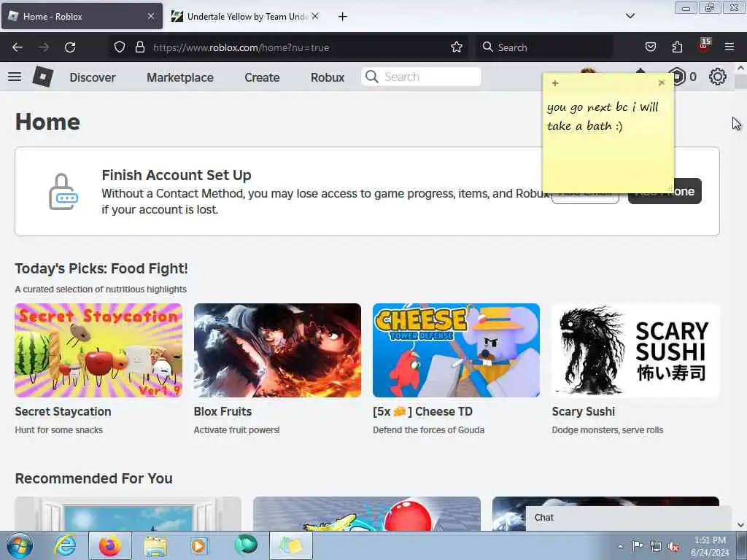Open the Roblox hamburger side menu
This screenshot has height=560, width=747.
[x=15, y=77]
